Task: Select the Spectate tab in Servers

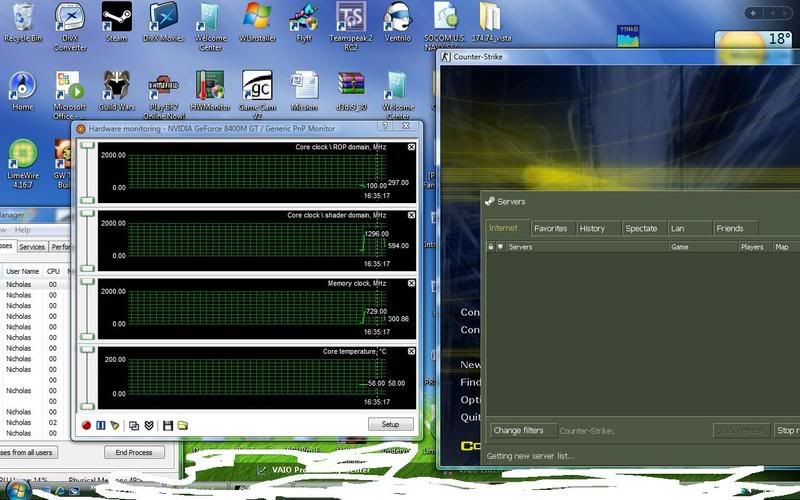Action: (x=644, y=229)
